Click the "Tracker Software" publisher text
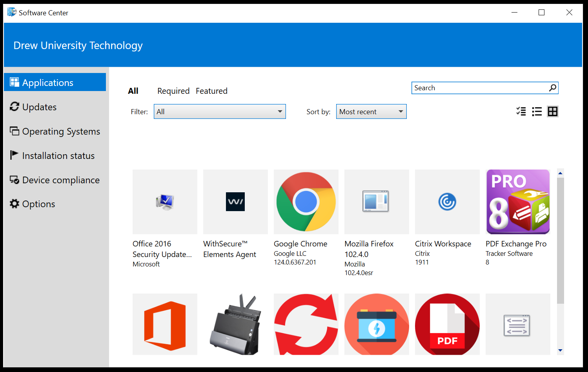 point(509,253)
